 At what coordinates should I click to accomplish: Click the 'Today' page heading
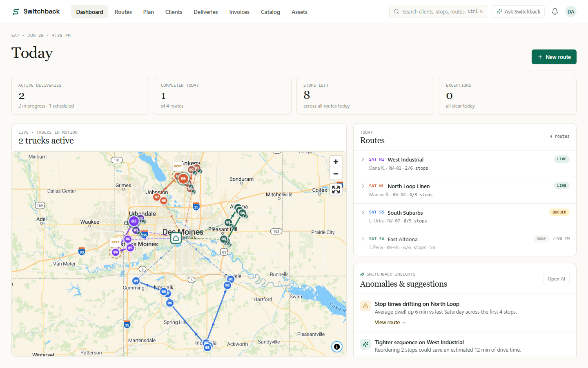32,53
